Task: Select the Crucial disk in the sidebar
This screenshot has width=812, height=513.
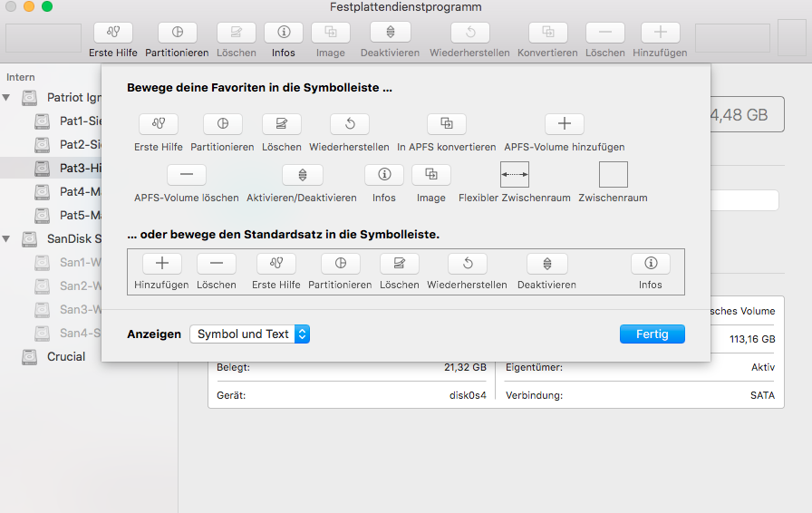Action: (65, 357)
